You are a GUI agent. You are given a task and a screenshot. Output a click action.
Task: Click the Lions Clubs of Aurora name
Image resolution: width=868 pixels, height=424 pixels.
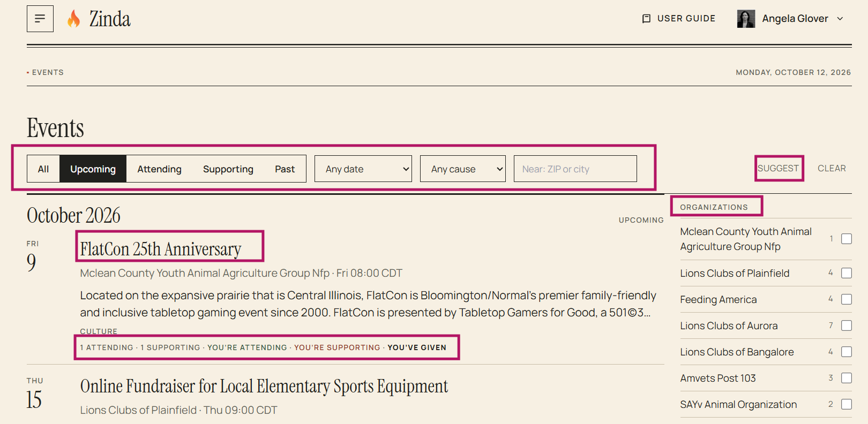coord(729,325)
